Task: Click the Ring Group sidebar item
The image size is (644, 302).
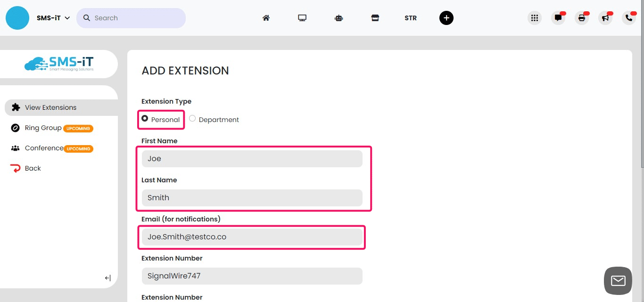Action: tap(42, 128)
